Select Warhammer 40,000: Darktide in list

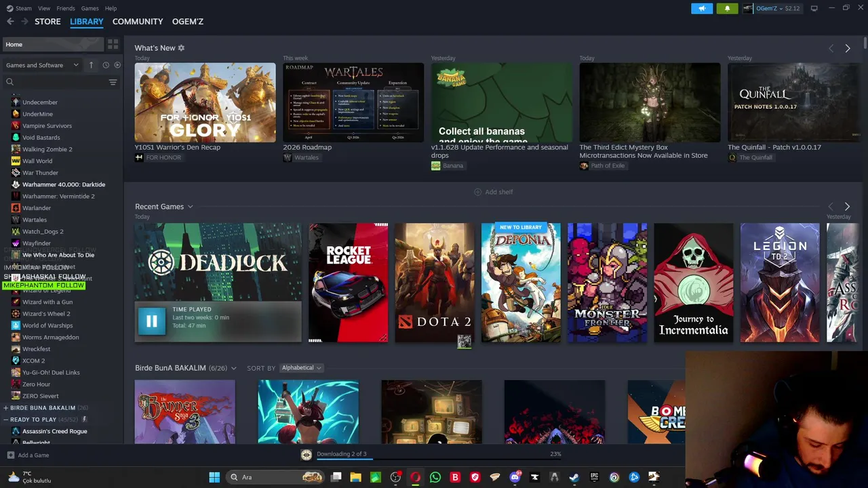pos(64,184)
